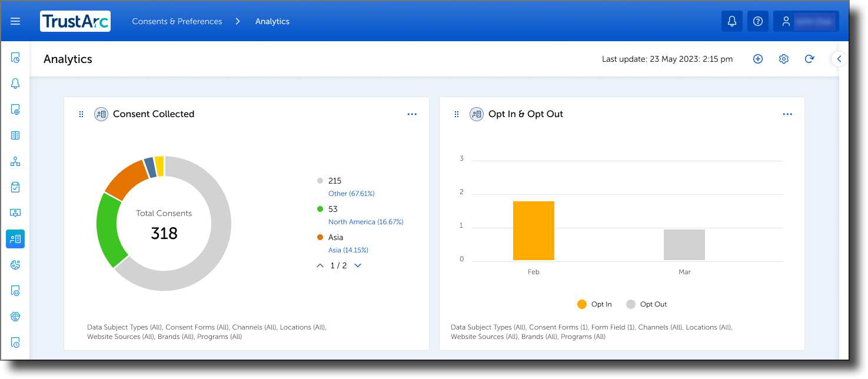The height and width of the screenshot is (379, 868).
Task: Click green donut segment North America
Action: pyautogui.click(x=108, y=228)
